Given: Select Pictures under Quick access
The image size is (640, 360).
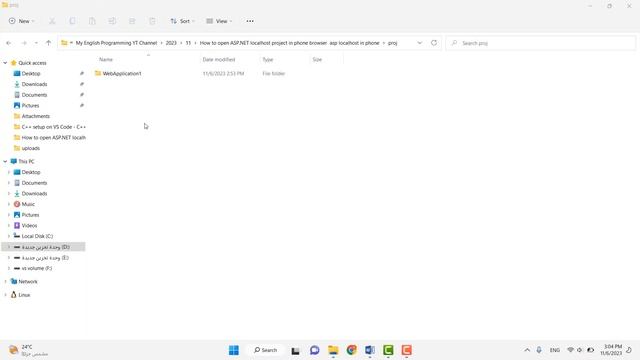Looking at the screenshot, I should [x=31, y=105].
